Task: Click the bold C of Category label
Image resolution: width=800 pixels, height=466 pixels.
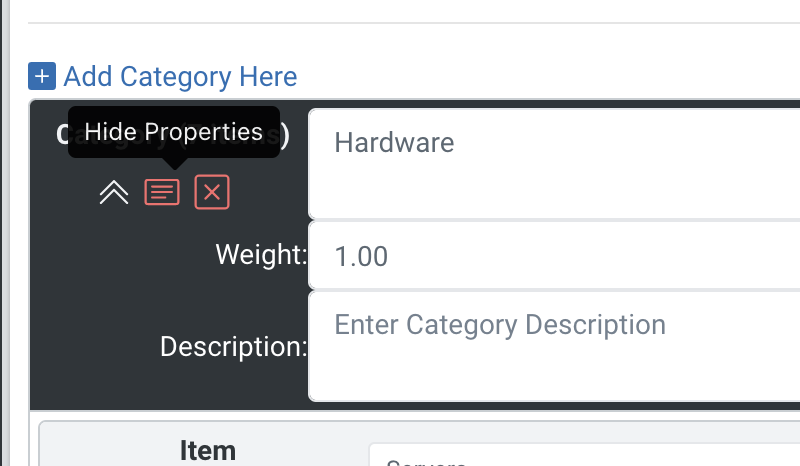Action: 62,134
